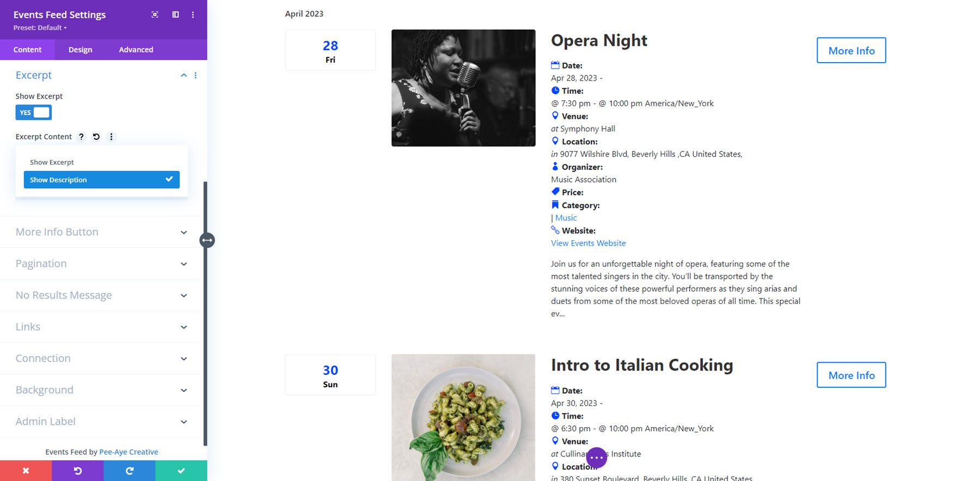The width and height of the screenshot is (980, 481).
Task: Switch to the Advanced tab
Action: tap(136, 50)
